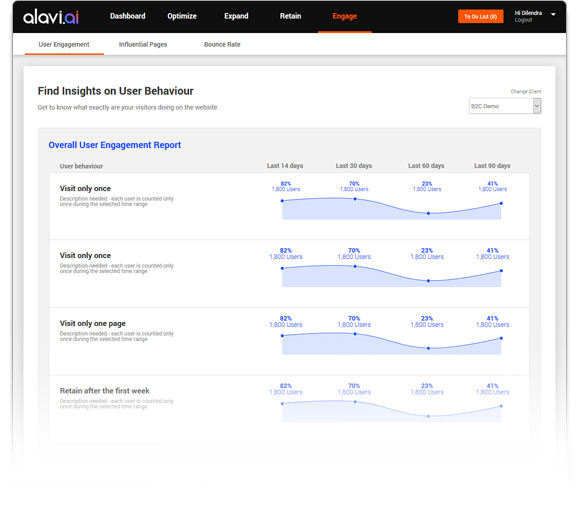
Task: Switch to the Retain section
Action: point(290,16)
